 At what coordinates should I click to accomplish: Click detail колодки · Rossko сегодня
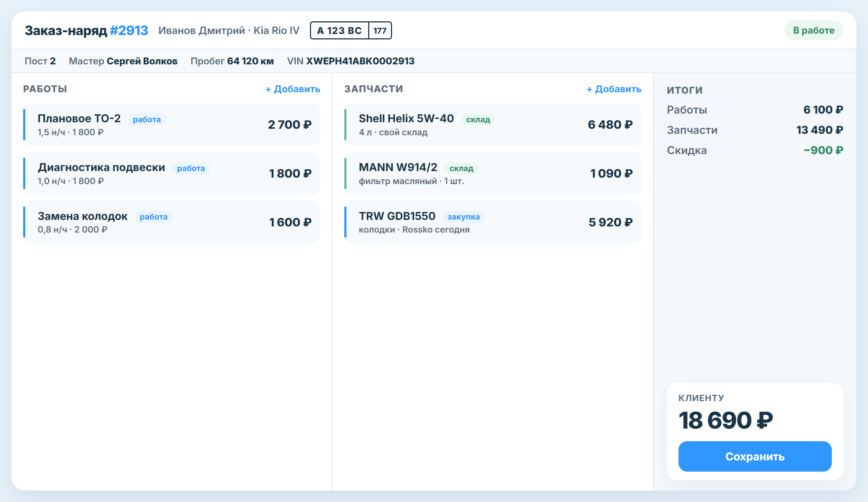pos(414,230)
